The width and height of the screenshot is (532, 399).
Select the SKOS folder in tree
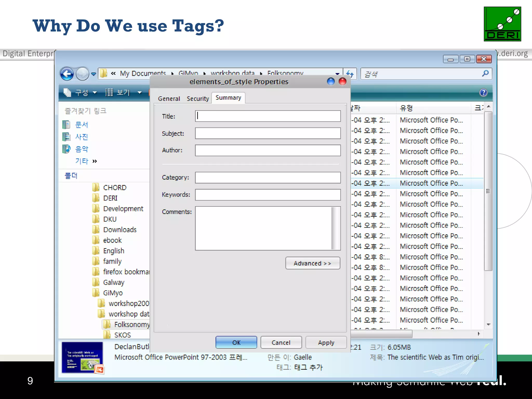pyautogui.click(x=117, y=335)
